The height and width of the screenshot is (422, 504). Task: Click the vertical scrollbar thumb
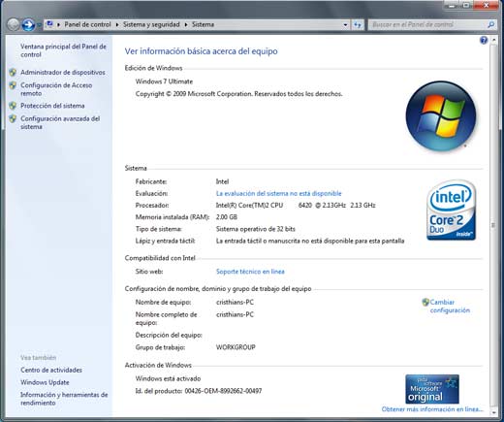(493, 225)
